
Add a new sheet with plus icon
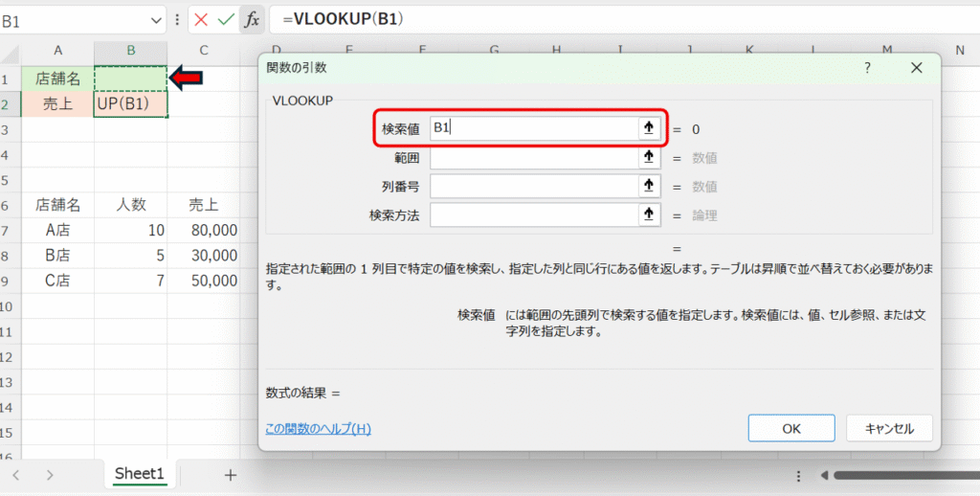(230, 474)
